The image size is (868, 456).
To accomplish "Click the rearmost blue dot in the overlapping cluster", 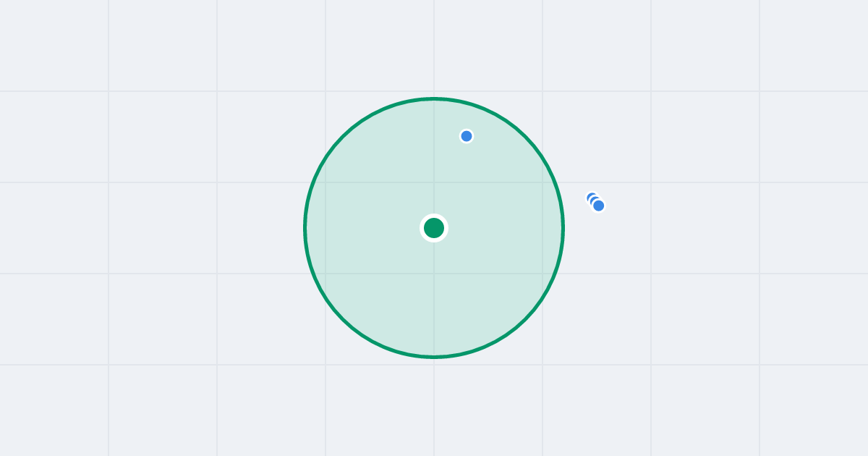I will [x=590, y=196].
